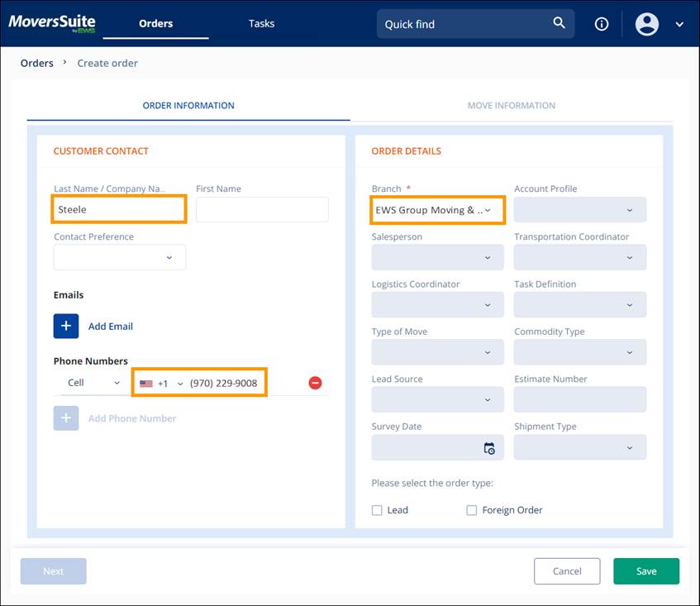Click the user profile avatar icon
This screenshot has width=700, height=606.
[647, 24]
